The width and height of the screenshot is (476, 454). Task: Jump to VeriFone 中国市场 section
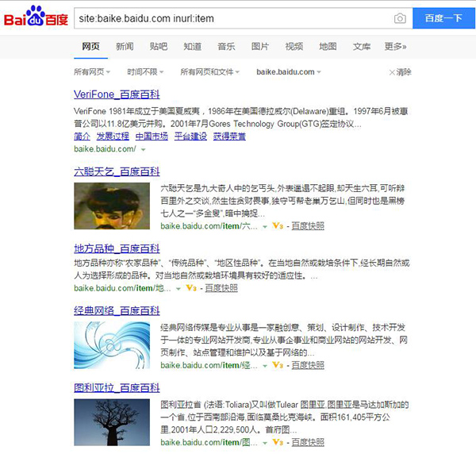[x=152, y=137]
